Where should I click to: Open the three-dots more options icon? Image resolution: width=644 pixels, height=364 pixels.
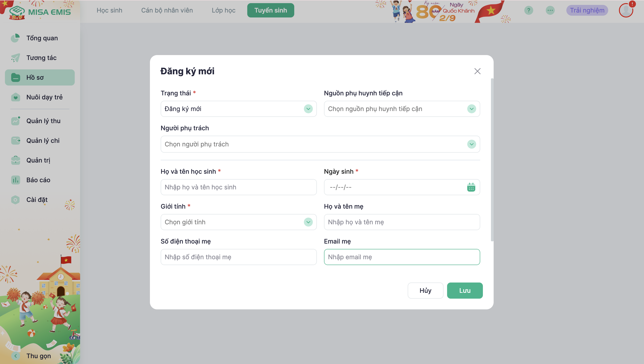tap(550, 10)
